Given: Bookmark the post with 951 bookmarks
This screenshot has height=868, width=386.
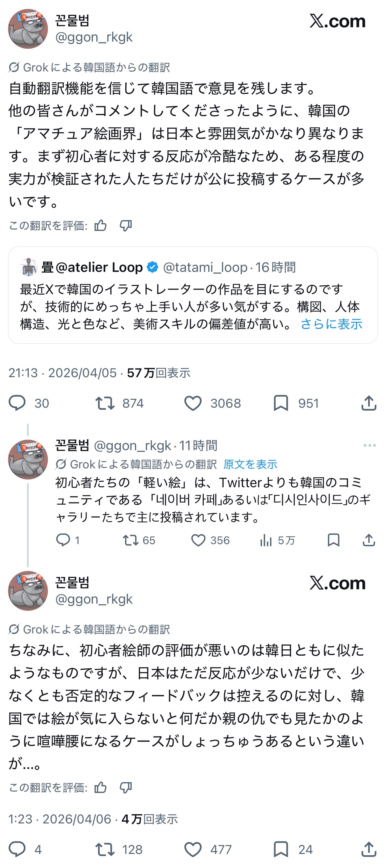Looking at the screenshot, I should coord(280,403).
